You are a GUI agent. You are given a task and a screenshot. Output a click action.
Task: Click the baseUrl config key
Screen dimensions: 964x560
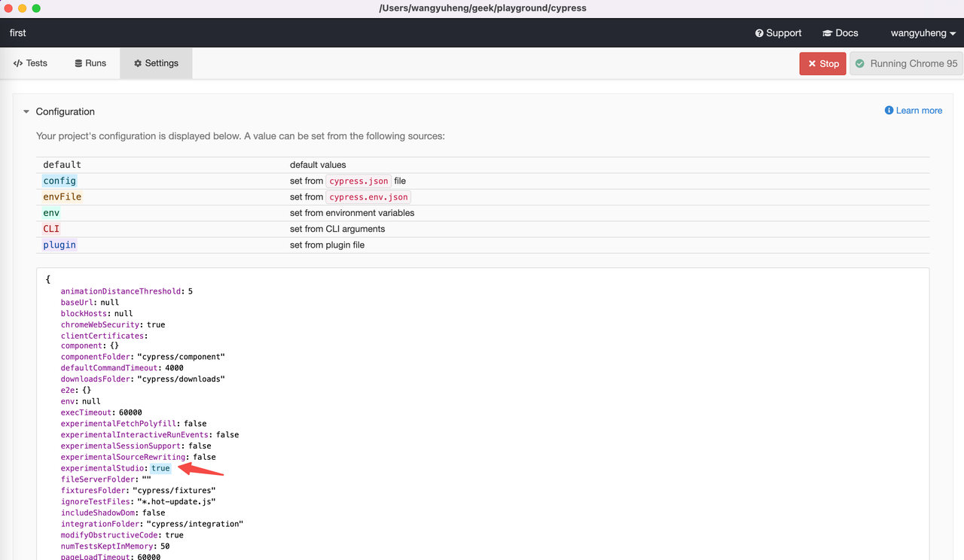78,303
